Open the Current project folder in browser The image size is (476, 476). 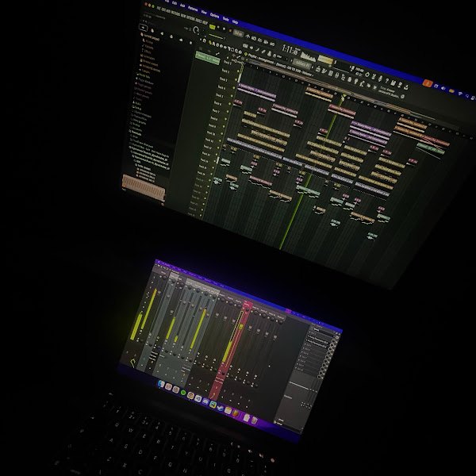tap(152, 37)
